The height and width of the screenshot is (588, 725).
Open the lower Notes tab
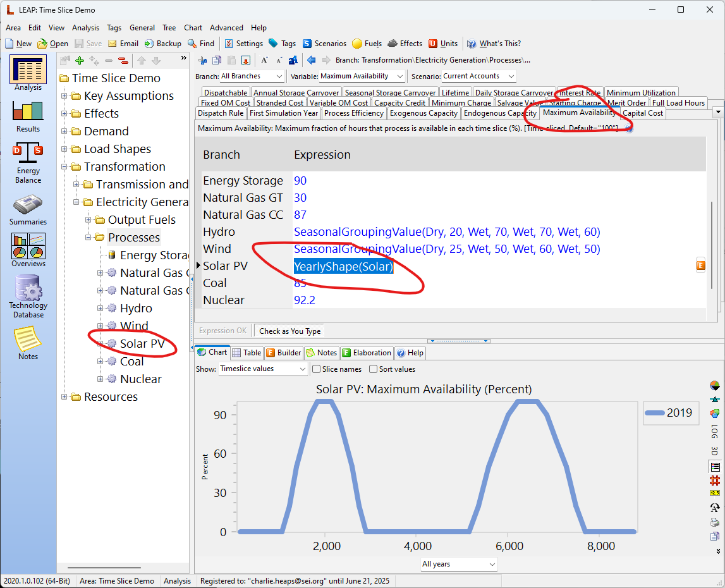pos(321,353)
